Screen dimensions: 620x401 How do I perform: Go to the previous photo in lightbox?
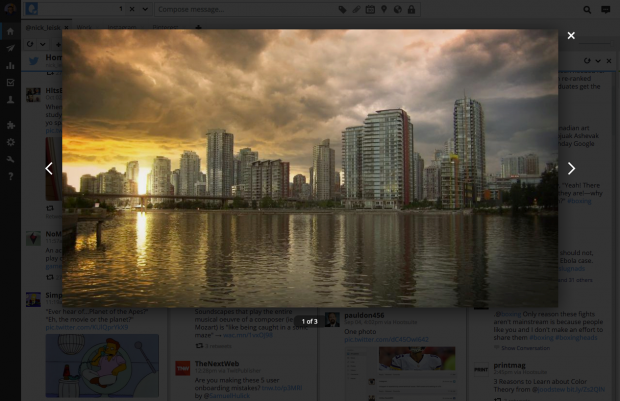pyautogui.click(x=49, y=168)
